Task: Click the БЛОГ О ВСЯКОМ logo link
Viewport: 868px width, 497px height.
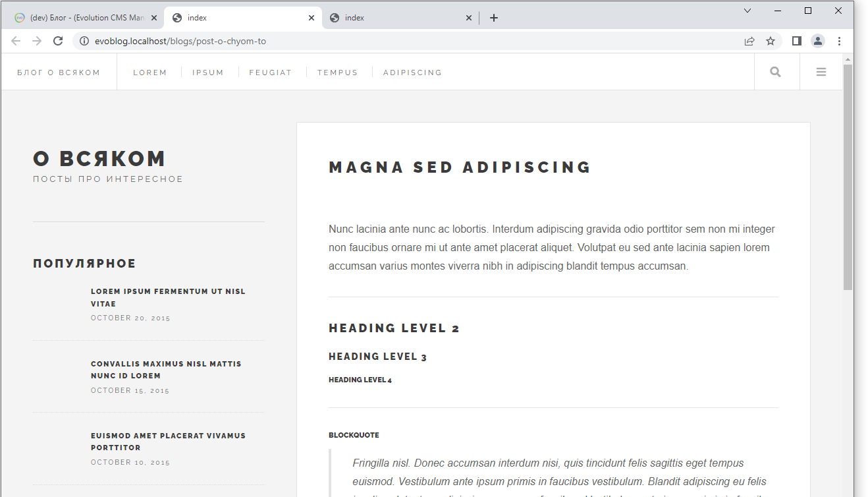Action: tap(59, 73)
